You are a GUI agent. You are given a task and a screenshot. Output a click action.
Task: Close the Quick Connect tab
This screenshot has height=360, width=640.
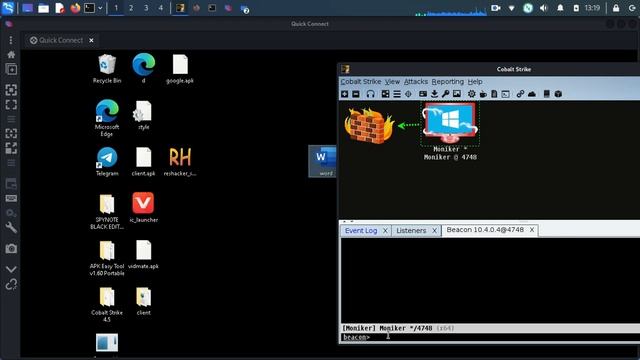[91, 40]
